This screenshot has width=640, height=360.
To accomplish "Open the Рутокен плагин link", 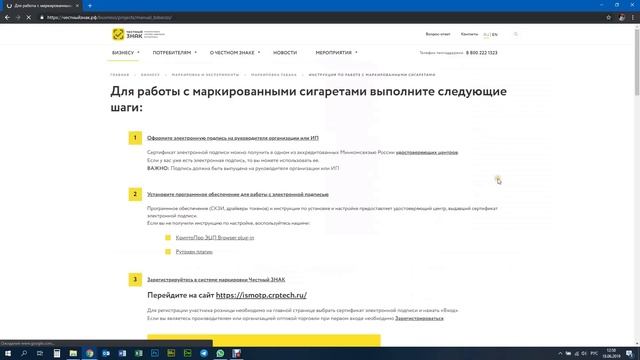I will pos(194,252).
